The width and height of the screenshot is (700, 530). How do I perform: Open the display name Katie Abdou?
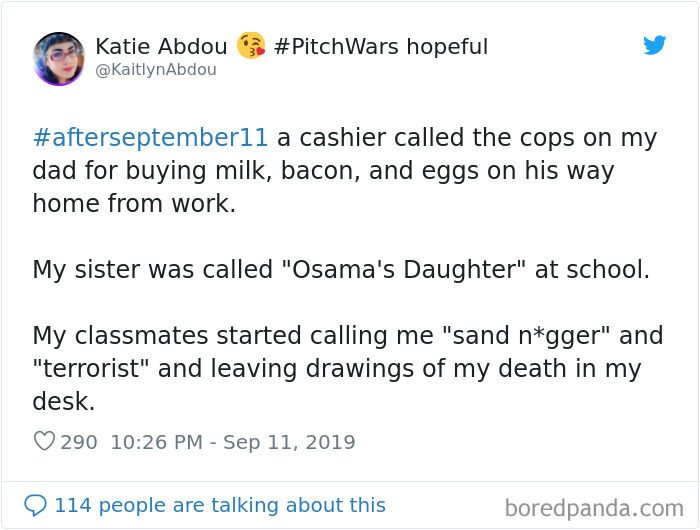(160, 47)
